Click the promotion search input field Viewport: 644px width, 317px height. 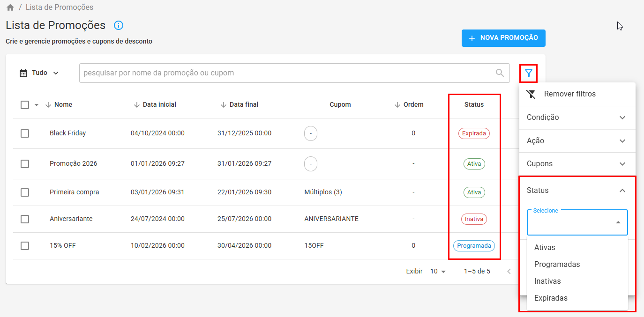pyautogui.click(x=286, y=73)
